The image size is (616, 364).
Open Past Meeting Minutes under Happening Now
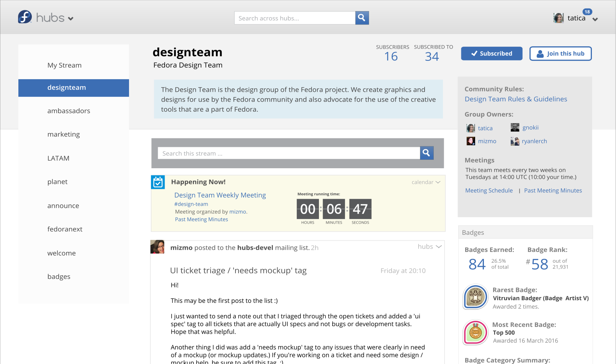click(201, 219)
